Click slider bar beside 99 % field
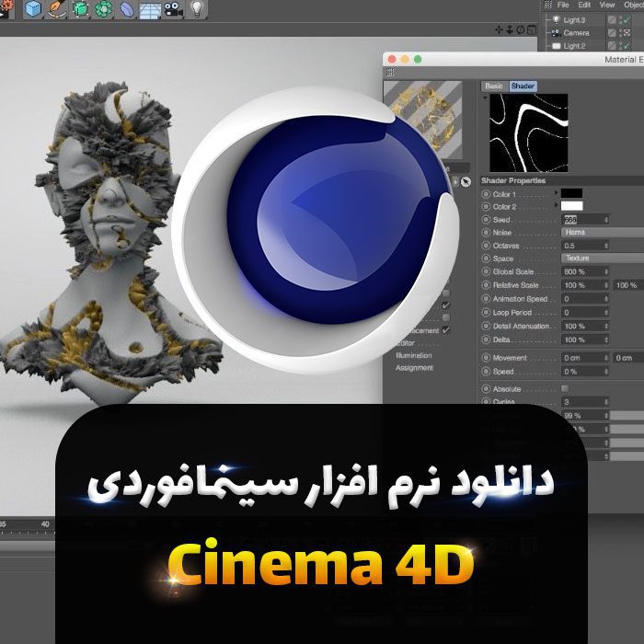644x644 pixels. [x=627, y=416]
